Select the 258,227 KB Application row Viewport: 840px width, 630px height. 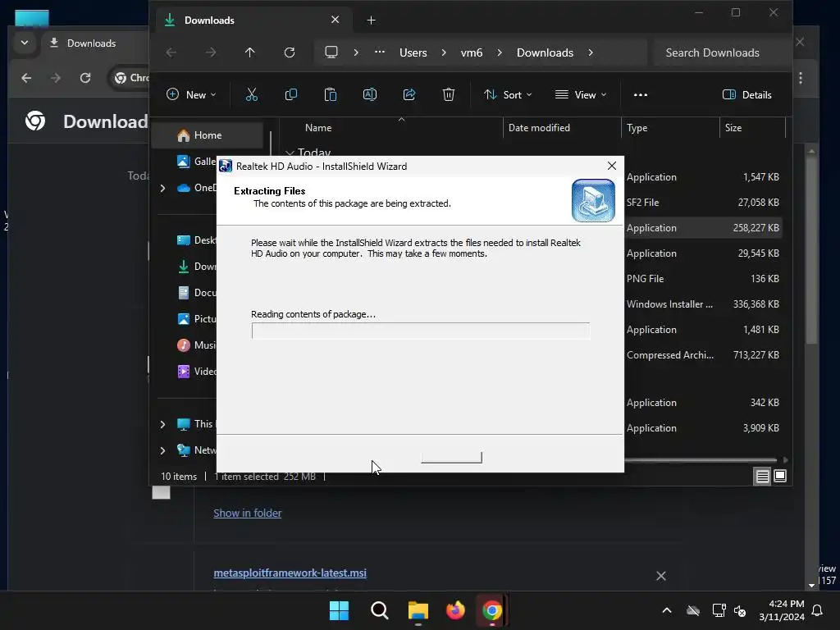tap(702, 228)
